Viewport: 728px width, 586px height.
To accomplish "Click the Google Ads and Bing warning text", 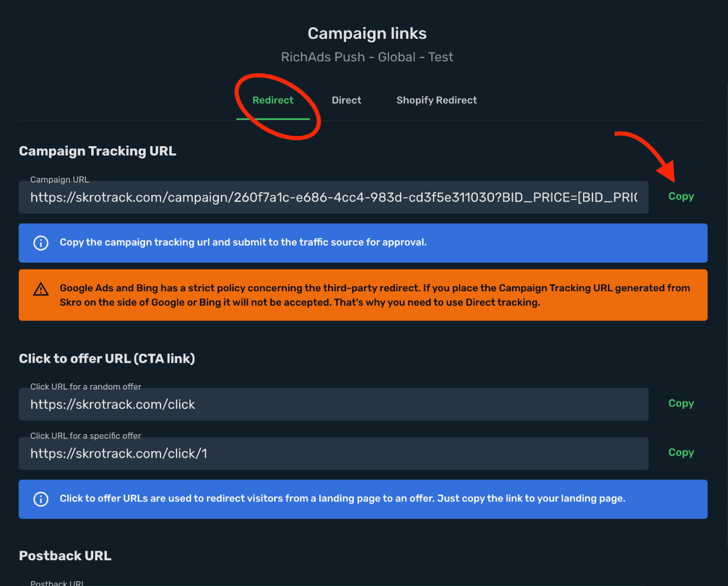I will click(375, 295).
